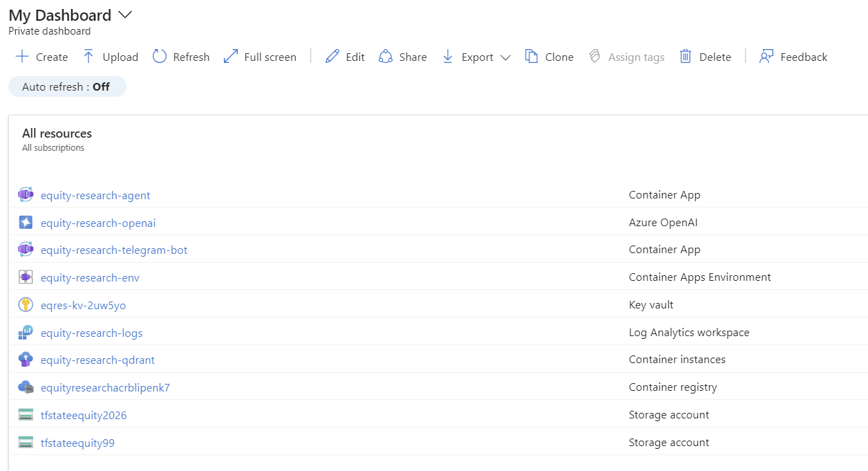Open the tfstateequity99 storage link

(x=77, y=443)
